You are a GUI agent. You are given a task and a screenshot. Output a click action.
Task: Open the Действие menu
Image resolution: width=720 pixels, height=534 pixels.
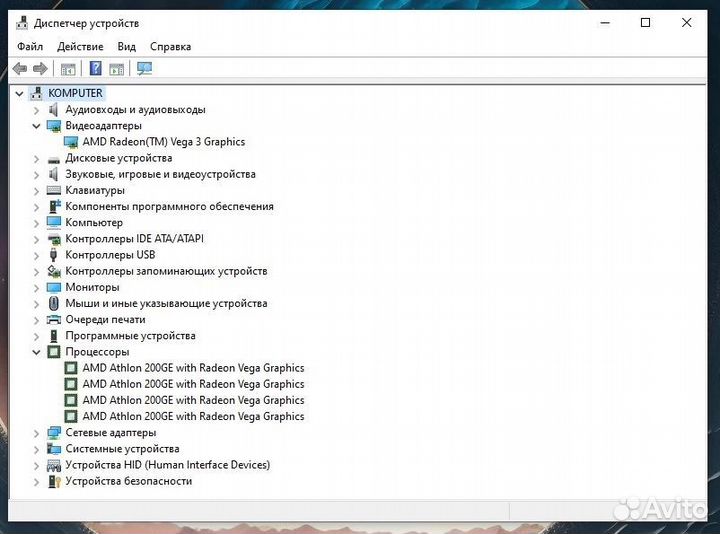pos(80,46)
